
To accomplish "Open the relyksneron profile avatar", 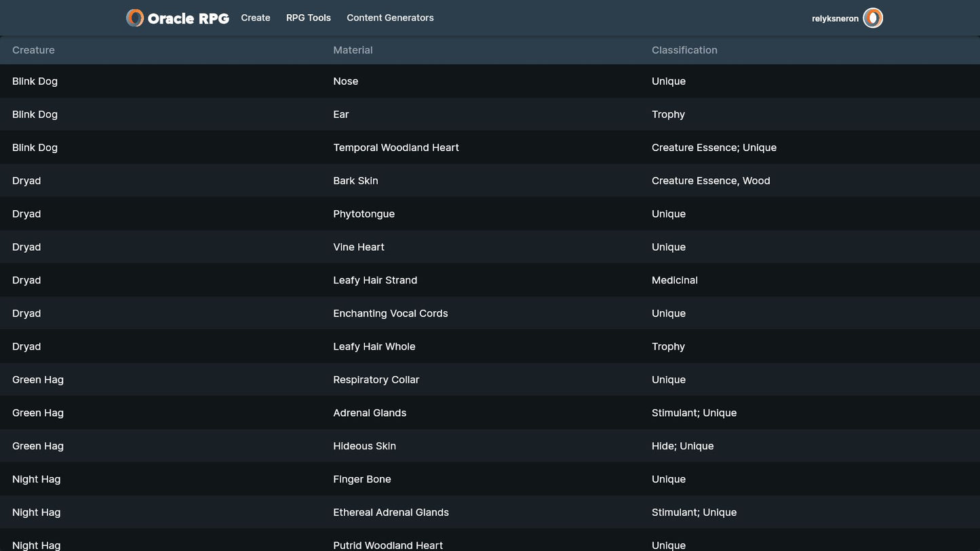I will (x=872, y=18).
